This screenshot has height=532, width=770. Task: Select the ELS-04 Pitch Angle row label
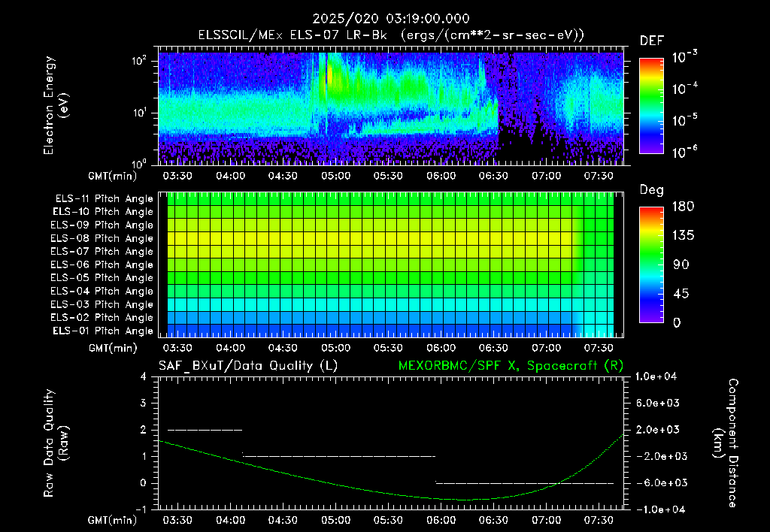102,292
